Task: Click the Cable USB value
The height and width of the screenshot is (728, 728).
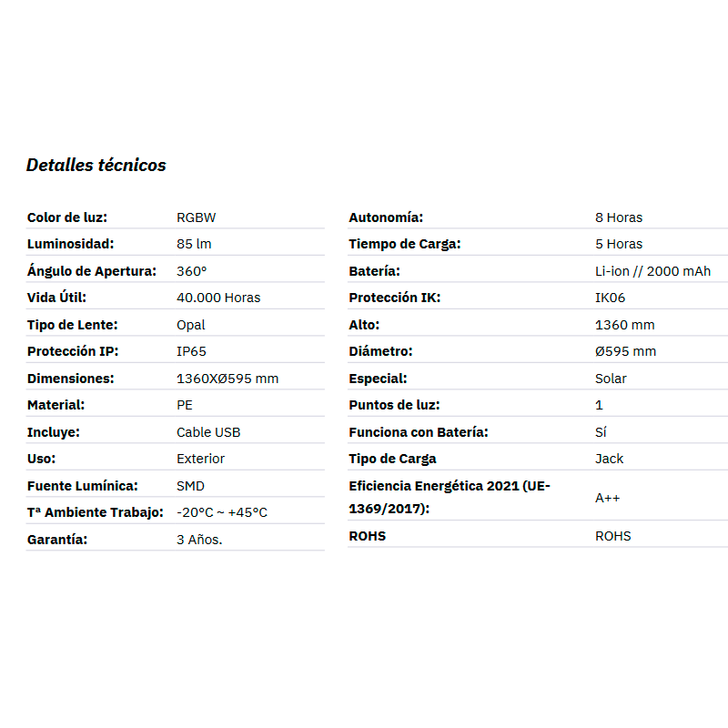Action: point(208,432)
